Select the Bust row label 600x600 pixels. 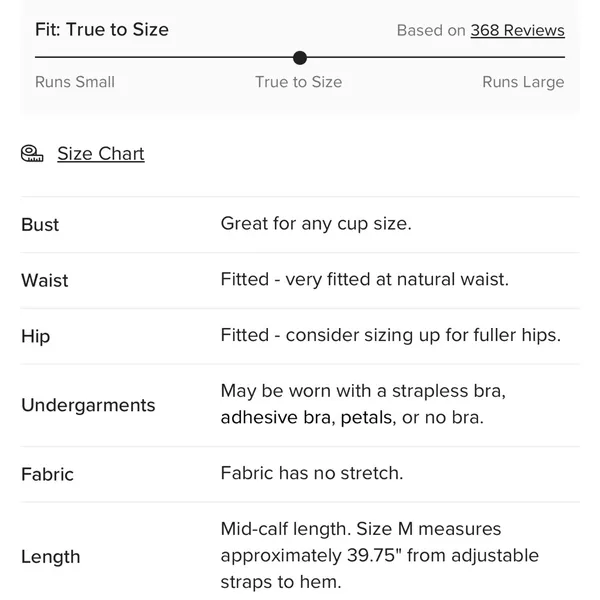(40, 225)
